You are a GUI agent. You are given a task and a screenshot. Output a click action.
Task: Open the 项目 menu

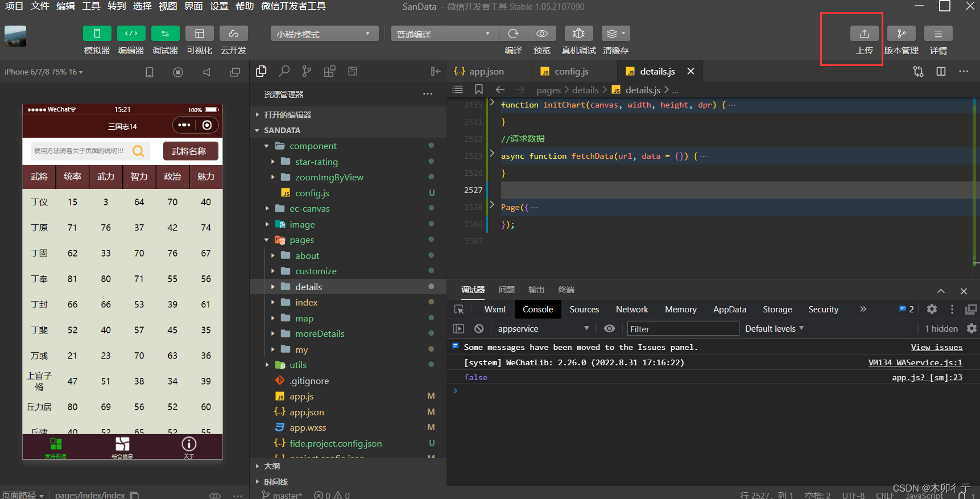pyautogui.click(x=14, y=6)
